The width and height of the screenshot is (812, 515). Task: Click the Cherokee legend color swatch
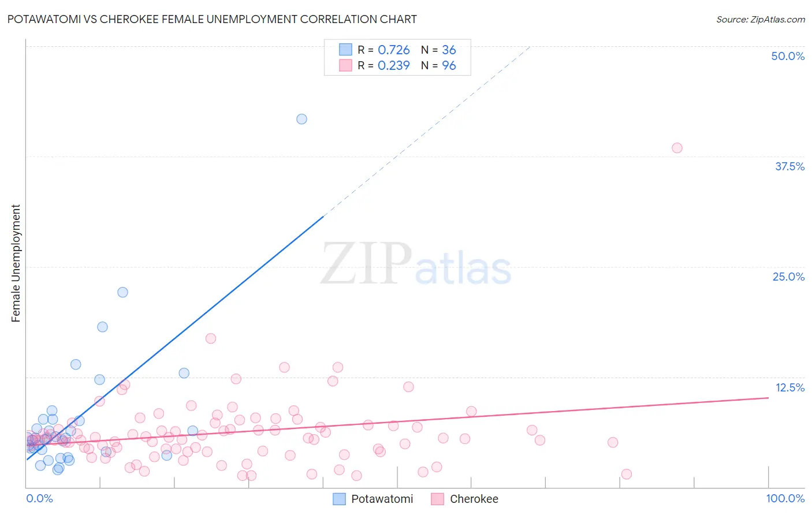(437, 499)
